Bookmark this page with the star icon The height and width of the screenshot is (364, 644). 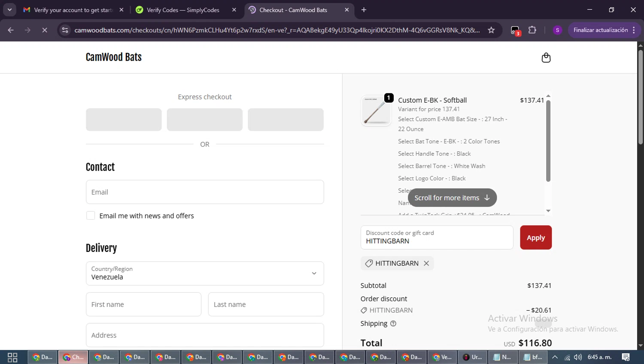point(491,30)
